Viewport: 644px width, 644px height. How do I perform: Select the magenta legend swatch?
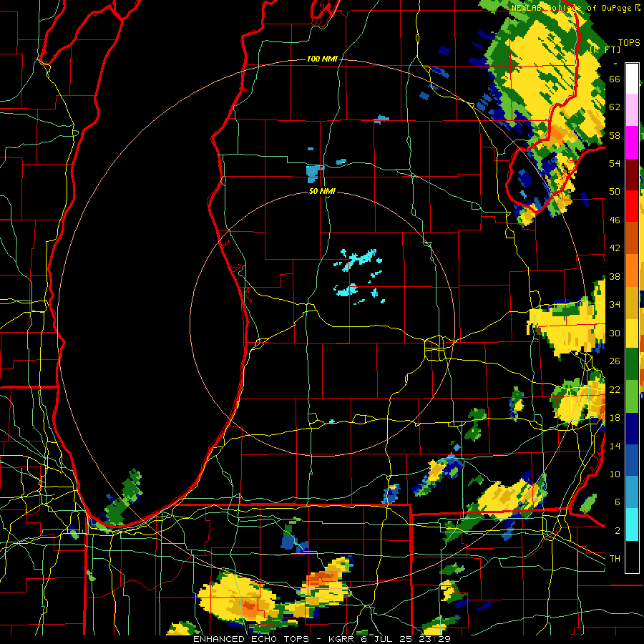click(632, 142)
